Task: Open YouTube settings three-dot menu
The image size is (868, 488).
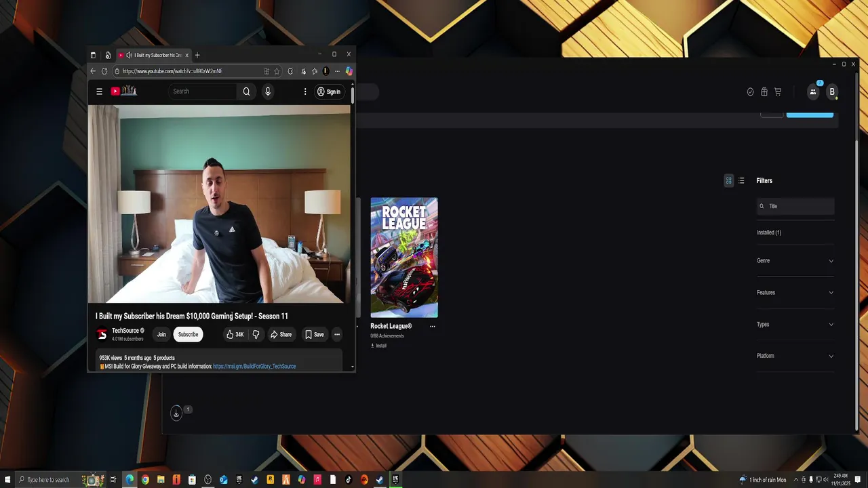Action: pos(305,91)
